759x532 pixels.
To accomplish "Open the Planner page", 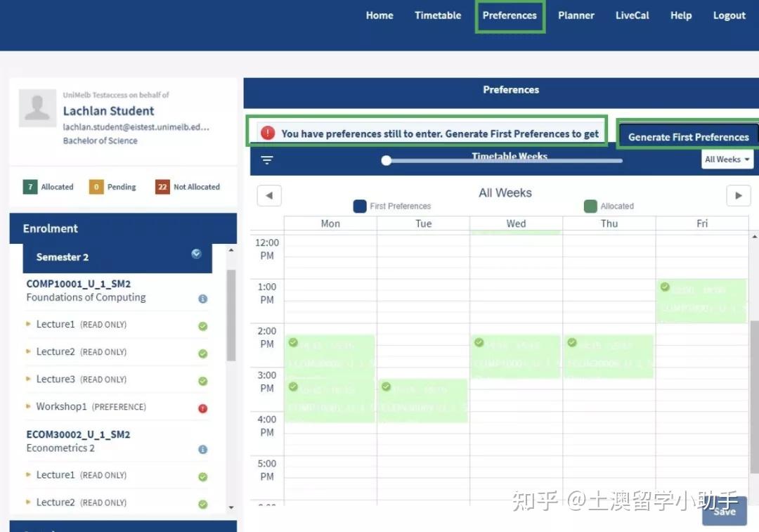I will click(576, 15).
